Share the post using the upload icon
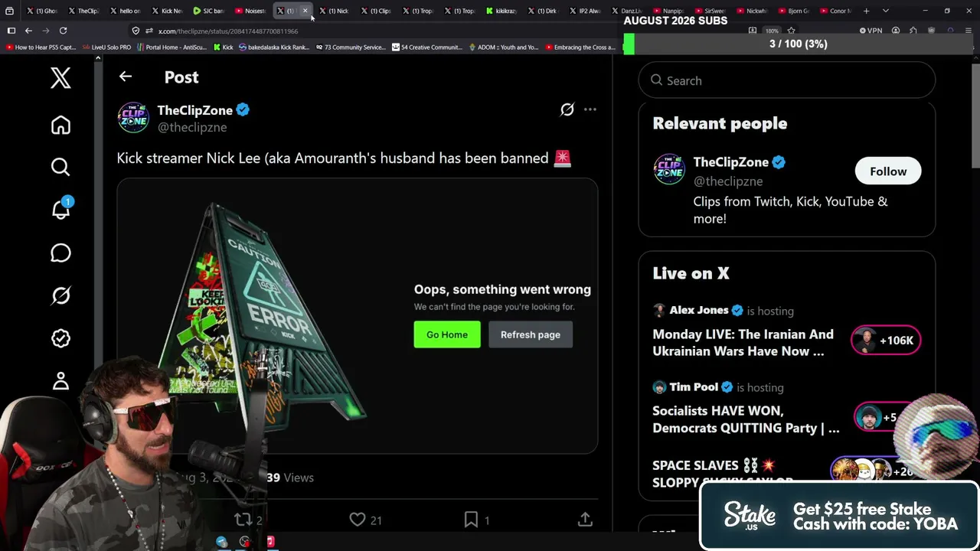The width and height of the screenshot is (980, 551). coord(585,520)
